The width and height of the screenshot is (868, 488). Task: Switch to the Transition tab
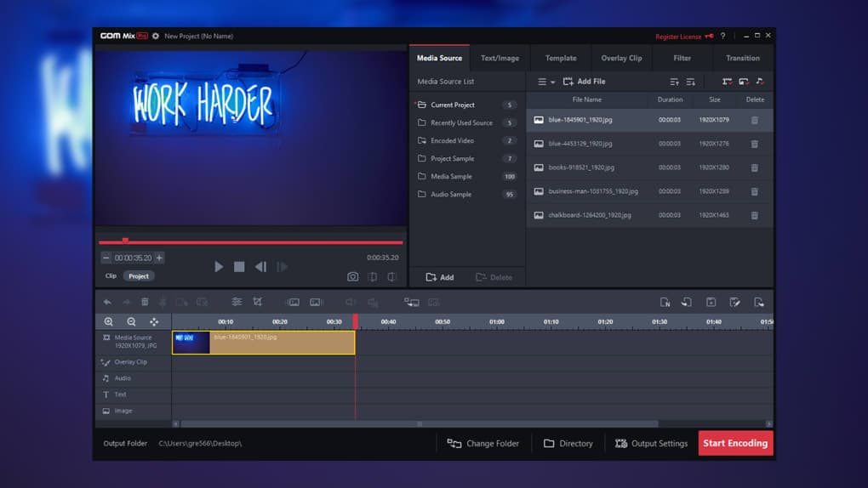click(742, 59)
